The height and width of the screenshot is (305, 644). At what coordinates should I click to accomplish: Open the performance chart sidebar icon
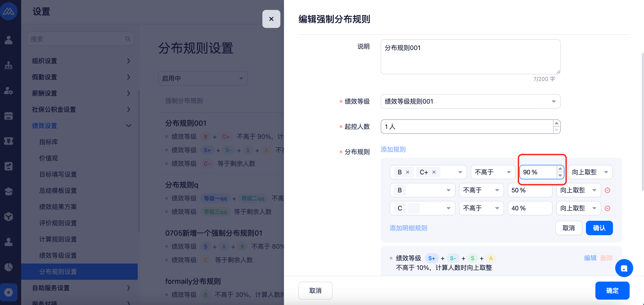(x=9, y=166)
